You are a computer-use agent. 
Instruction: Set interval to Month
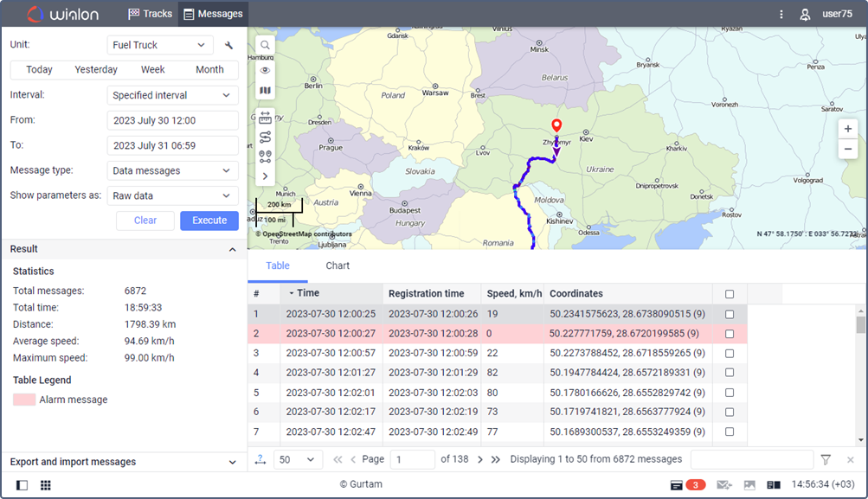209,70
